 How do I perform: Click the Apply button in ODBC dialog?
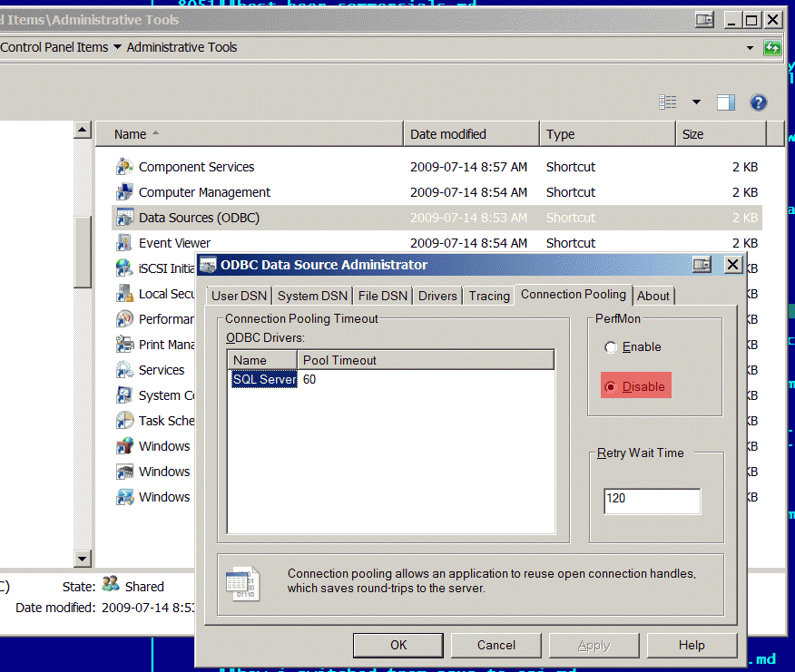tap(594, 645)
